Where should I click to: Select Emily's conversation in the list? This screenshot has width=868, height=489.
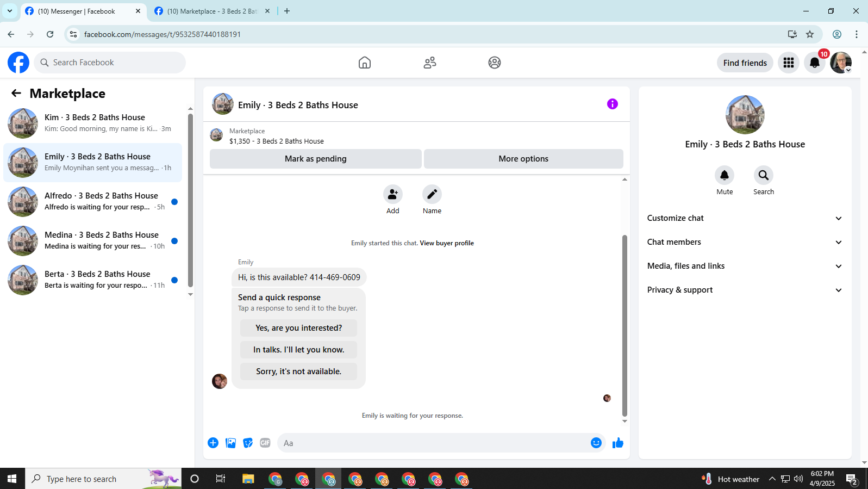click(x=93, y=163)
